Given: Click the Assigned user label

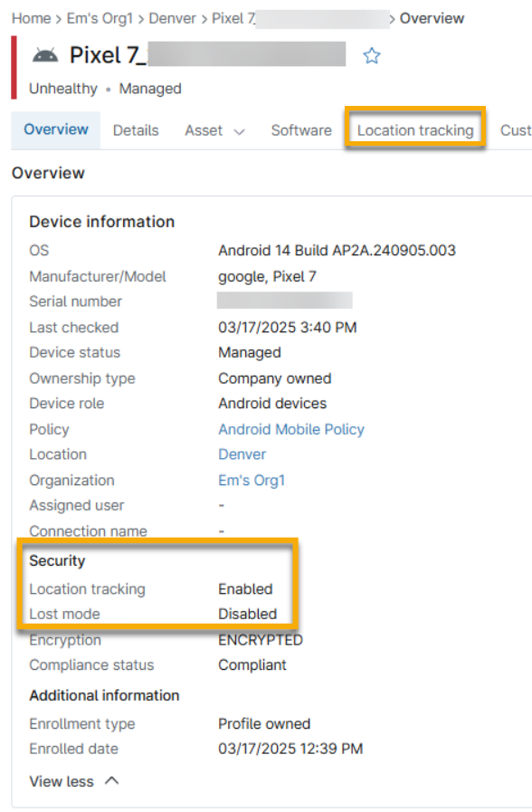Looking at the screenshot, I should (77, 505).
